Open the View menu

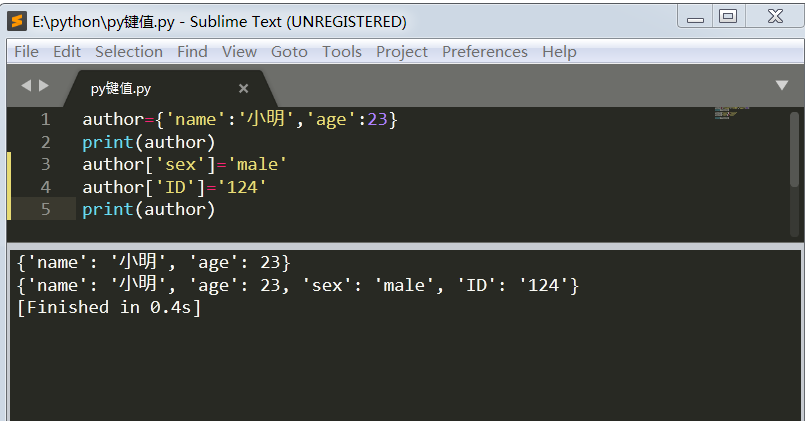[239, 52]
